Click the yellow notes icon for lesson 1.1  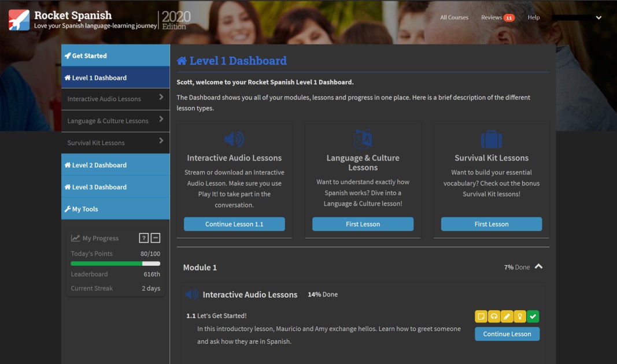[481, 317]
